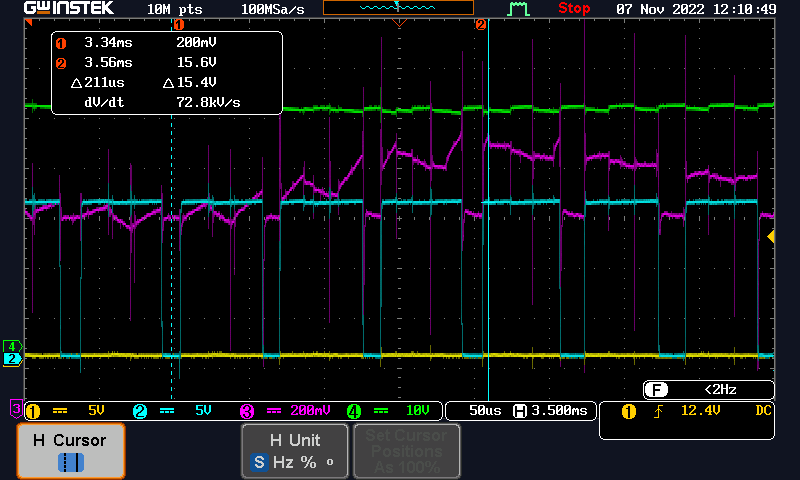This screenshot has height=480, width=800.
Task: Click cursor 2 marker at top of grid
Action: click(x=481, y=24)
